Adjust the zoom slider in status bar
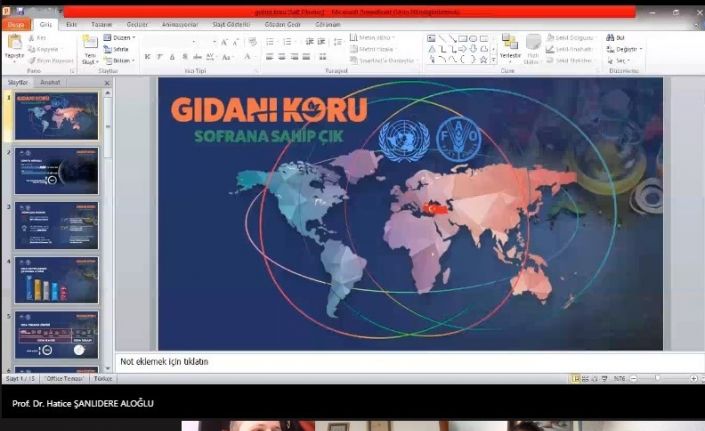This screenshot has width=705, height=431. (657, 379)
